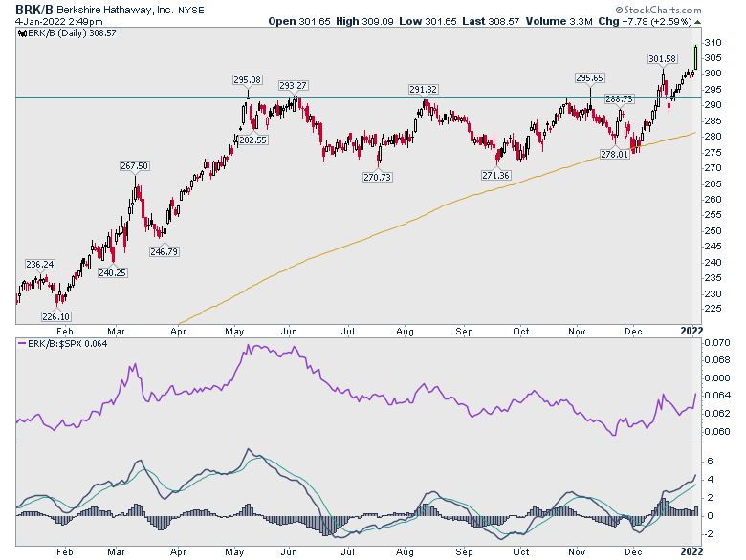The width and height of the screenshot is (746, 560).
Task: Click the MACD axis value 6
Action: 710,462
